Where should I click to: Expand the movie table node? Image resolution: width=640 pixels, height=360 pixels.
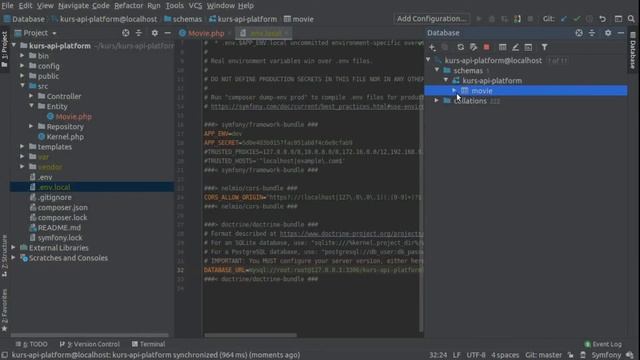point(454,91)
